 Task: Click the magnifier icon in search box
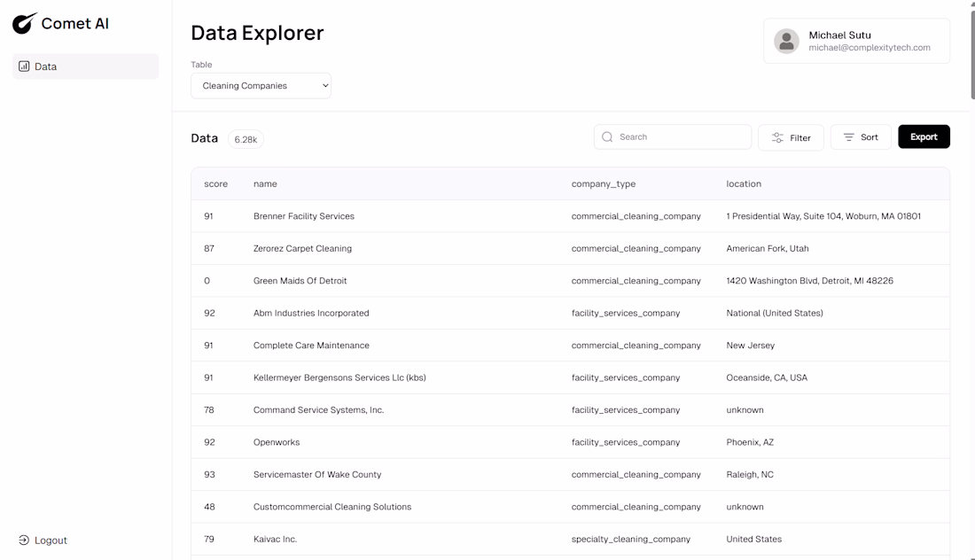(x=607, y=137)
